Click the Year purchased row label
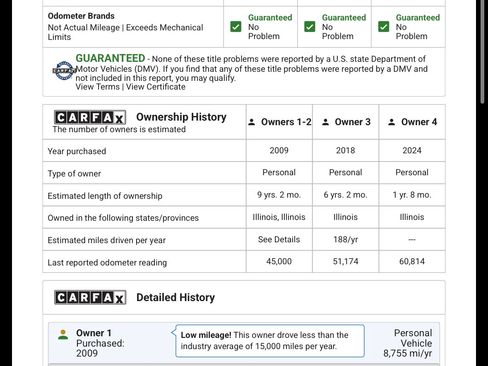The height and width of the screenshot is (366, 488). point(77,151)
